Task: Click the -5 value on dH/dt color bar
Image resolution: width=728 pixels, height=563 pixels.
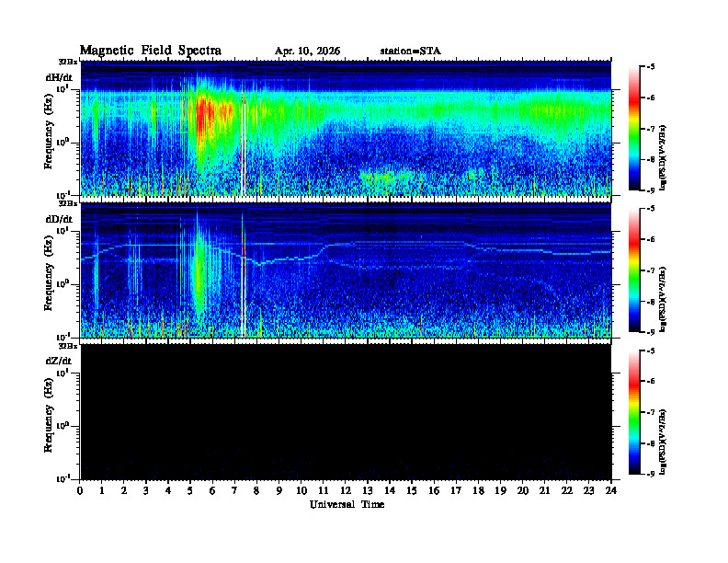Action: (651, 67)
